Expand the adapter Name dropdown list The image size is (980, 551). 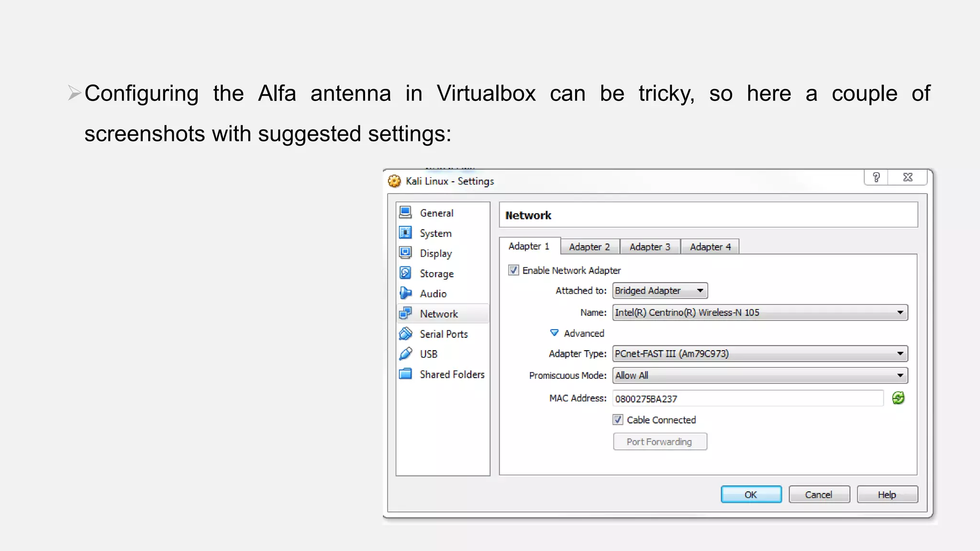pyautogui.click(x=759, y=313)
